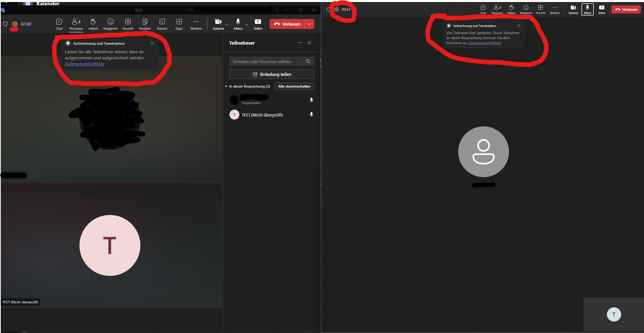Viewport: 644px width, 333px height.
Task: Switch to the Personen tab in the left window
Action: tap(76, 24)
